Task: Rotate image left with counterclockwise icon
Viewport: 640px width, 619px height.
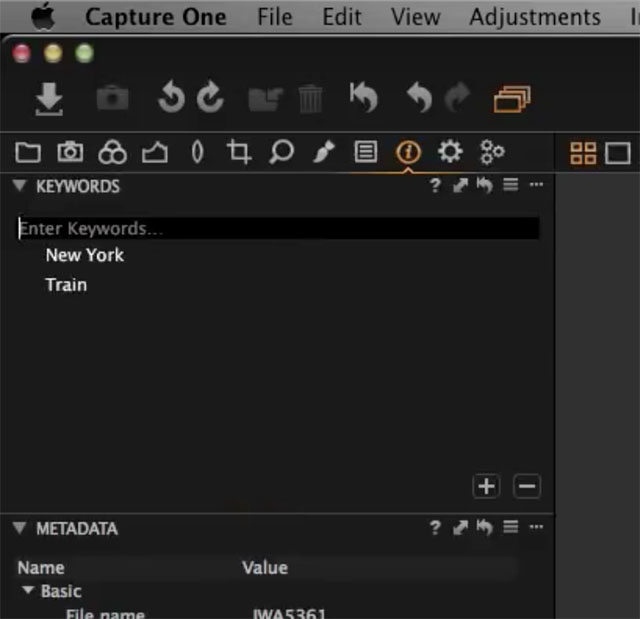Action: pos(171,97)
